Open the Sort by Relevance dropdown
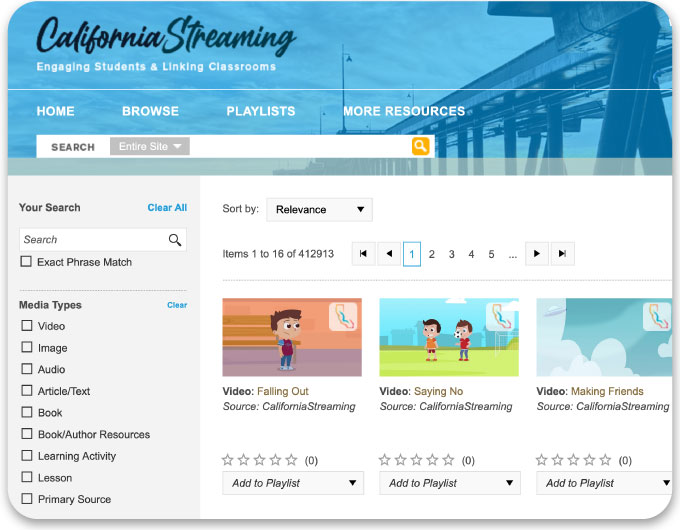Screen dimensions: 680x530 319,210
